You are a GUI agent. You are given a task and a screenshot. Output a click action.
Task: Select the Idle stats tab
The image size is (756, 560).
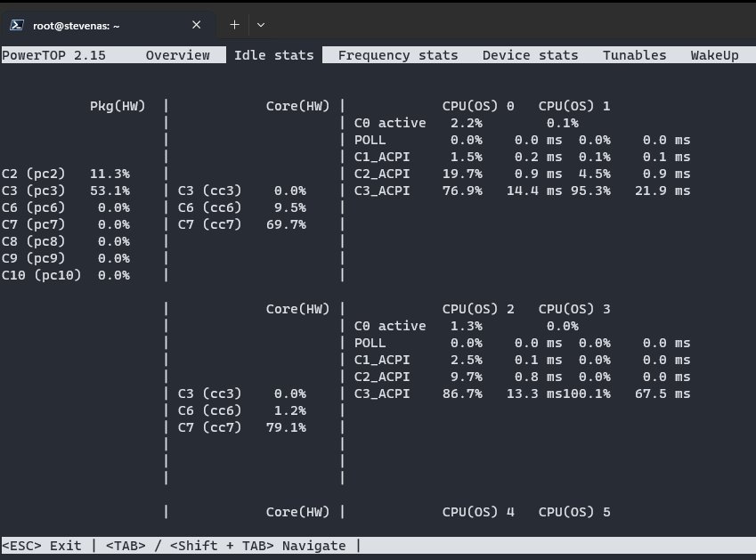tap(274, 55)
